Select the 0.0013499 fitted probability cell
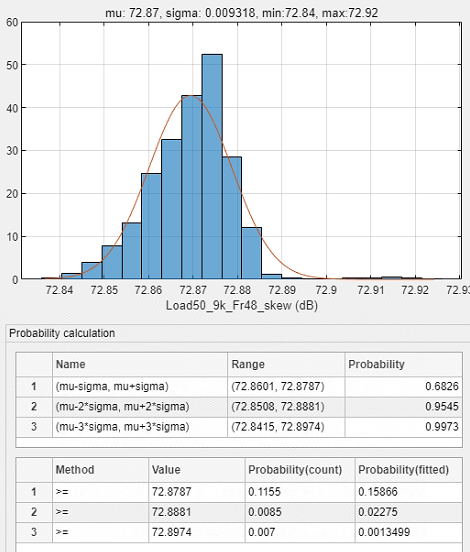This screenshot has height=552, width=470. pyautogui.click(x=409, y=532)
